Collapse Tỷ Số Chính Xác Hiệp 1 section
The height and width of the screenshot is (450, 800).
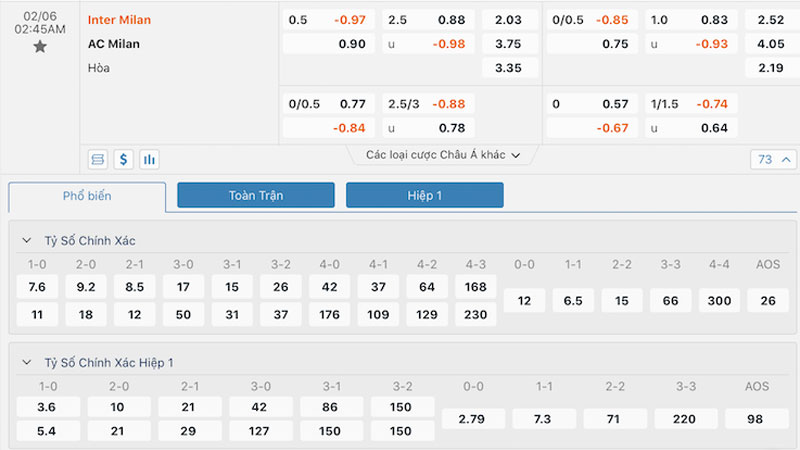point(27,362)
